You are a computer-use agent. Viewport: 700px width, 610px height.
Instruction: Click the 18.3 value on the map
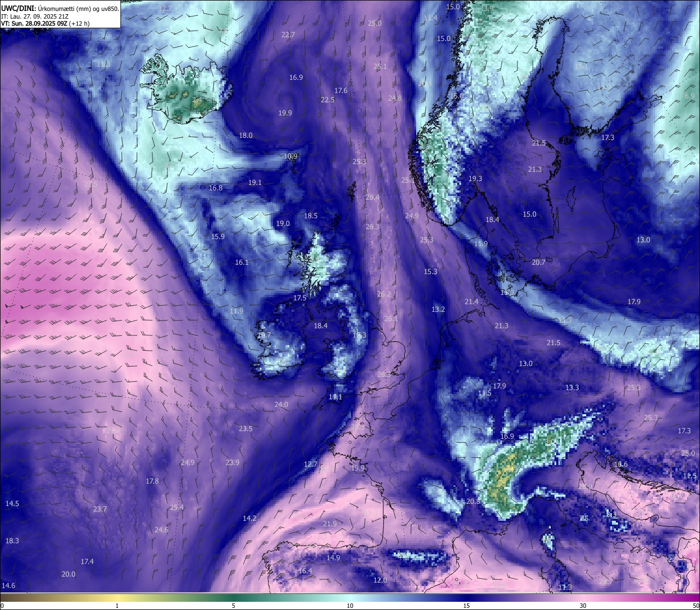[12, 541]
